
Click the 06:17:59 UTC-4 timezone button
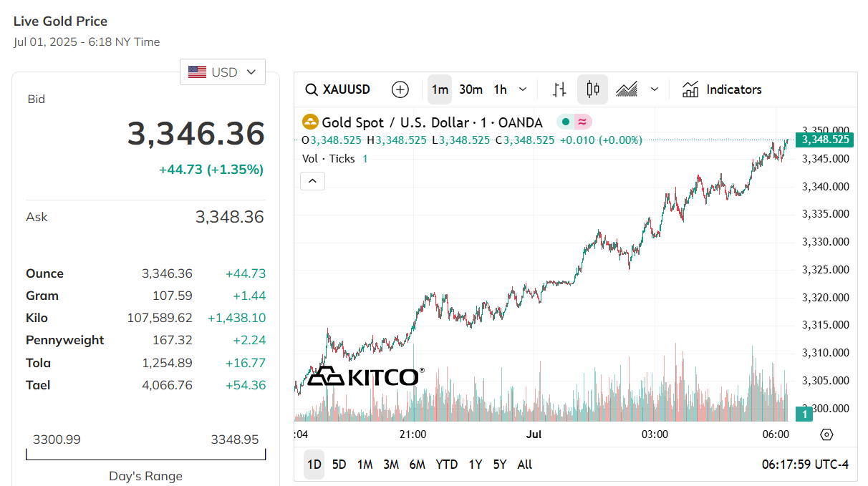tap(805, 465)
